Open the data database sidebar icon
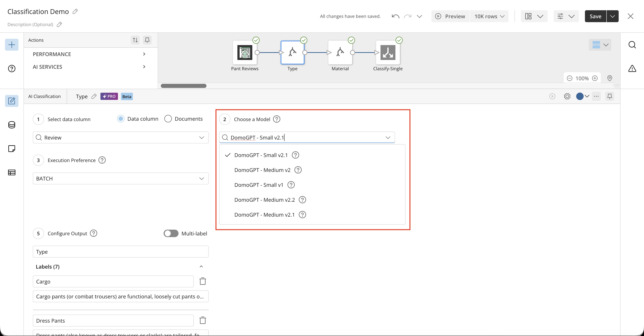644x336 pixels. coord(12,125)
